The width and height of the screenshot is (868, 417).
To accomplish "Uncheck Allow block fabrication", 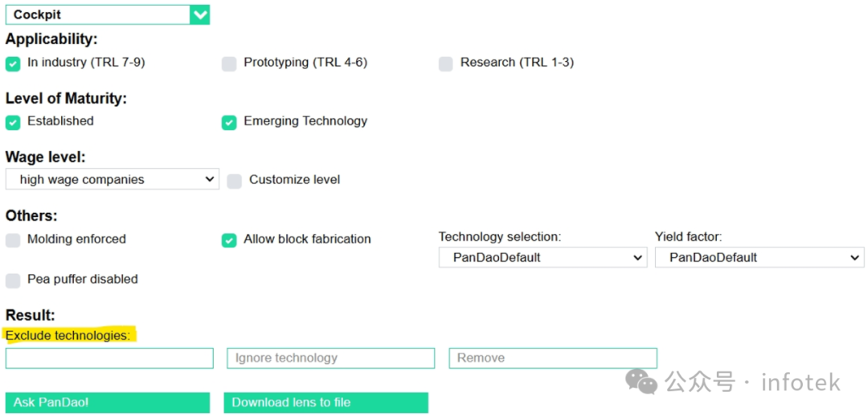I will (229, 240).
